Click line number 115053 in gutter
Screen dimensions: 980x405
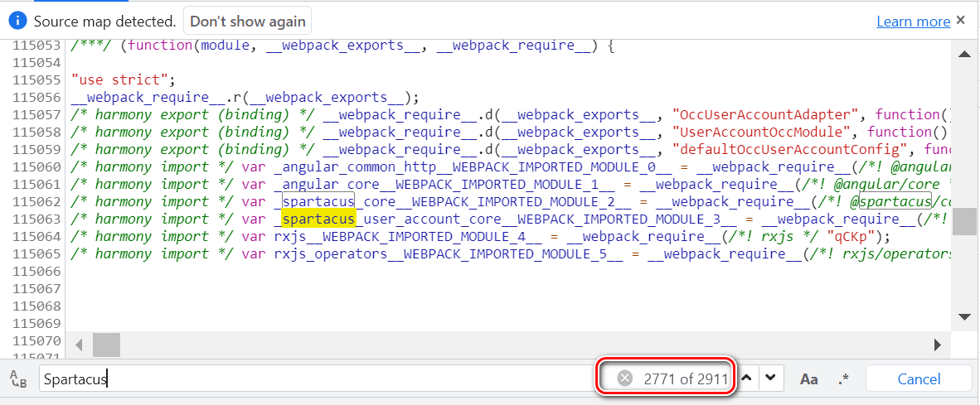click(36, 46)
